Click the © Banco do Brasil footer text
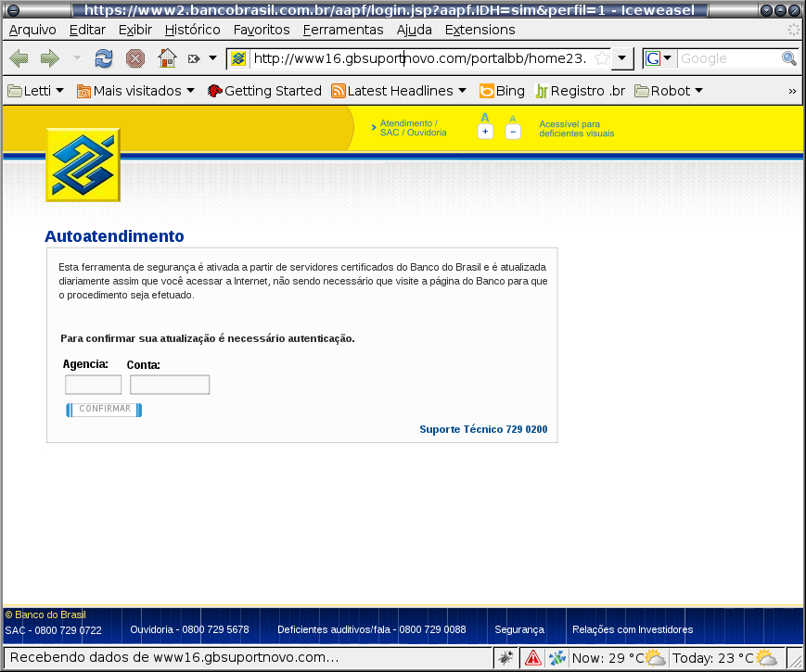Screen dimensions: 806x672 click(45, 615)
